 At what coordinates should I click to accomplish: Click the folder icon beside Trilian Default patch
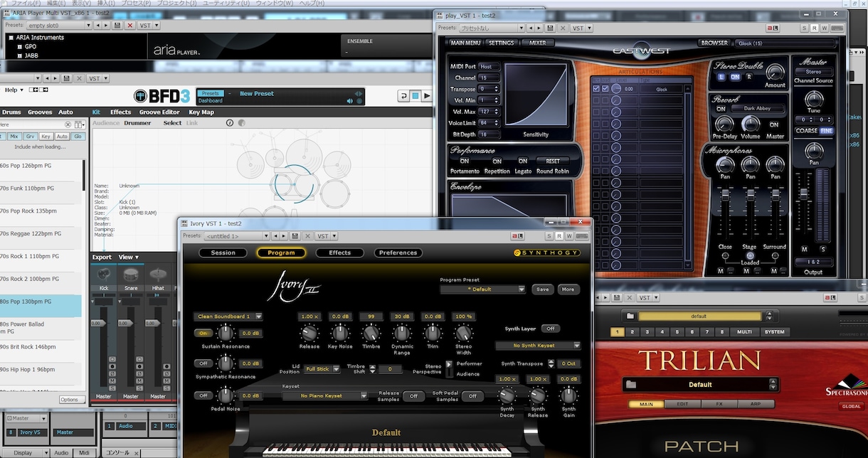[x=630, y=385]
